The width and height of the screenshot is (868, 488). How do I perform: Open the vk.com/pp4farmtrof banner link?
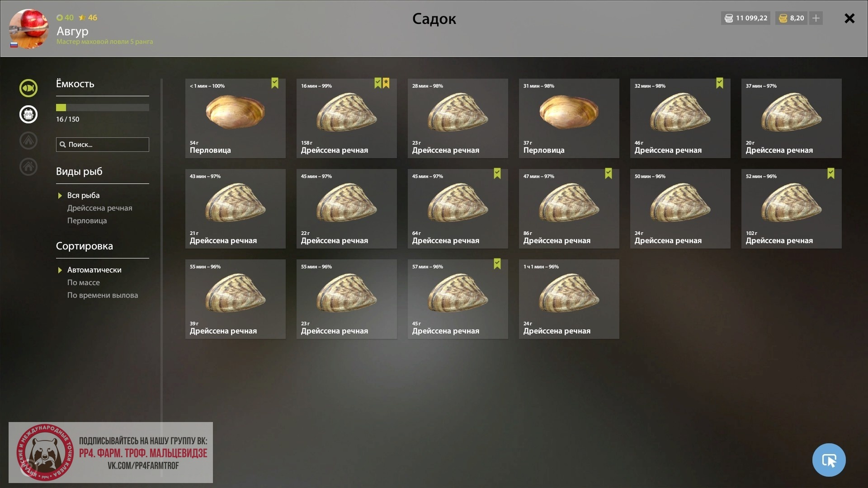tap(111, 453)
